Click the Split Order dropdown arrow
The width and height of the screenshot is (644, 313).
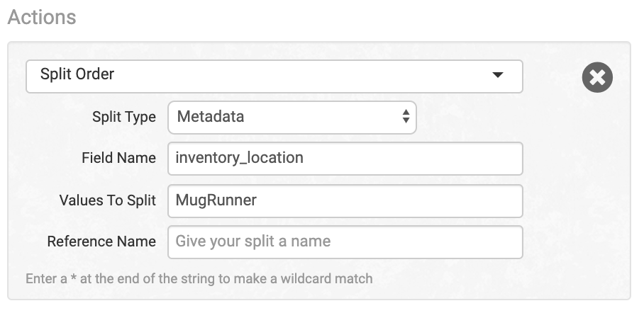coord(498,76)
